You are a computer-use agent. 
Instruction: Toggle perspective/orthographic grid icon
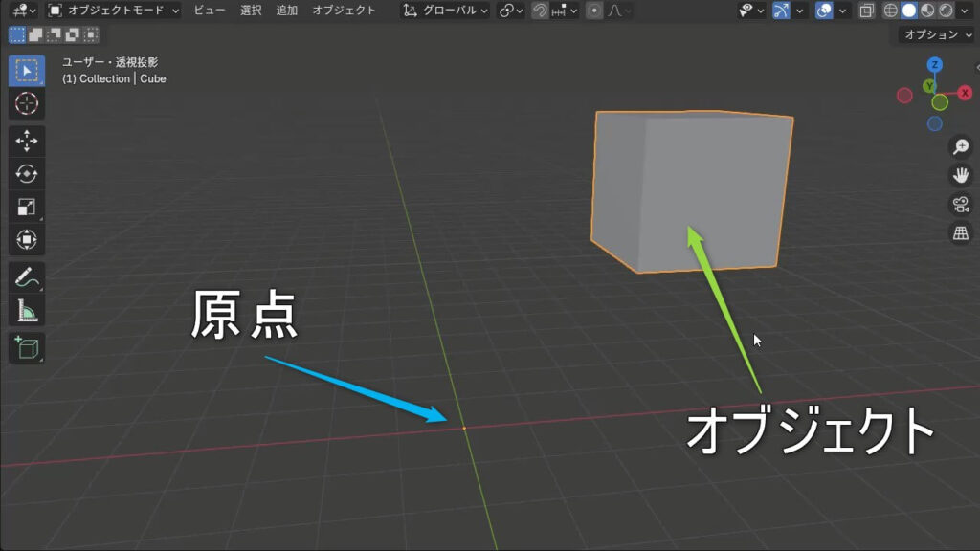(x=961, y=233)
